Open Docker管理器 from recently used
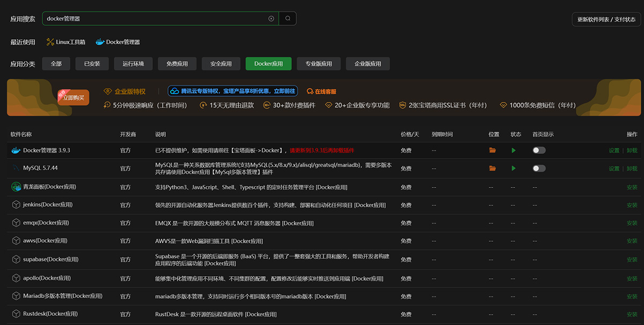The width and height of the screenshot is (644, 325). point(118,42)
